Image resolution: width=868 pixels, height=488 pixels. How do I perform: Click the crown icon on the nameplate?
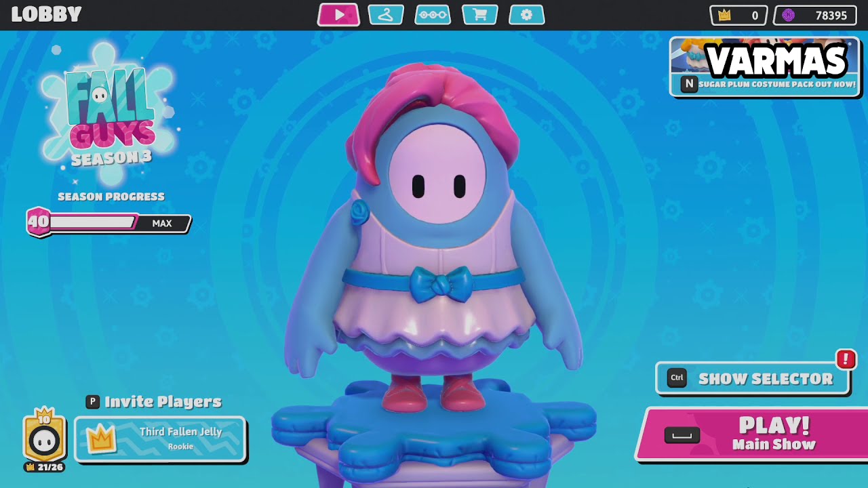(101, 440)
